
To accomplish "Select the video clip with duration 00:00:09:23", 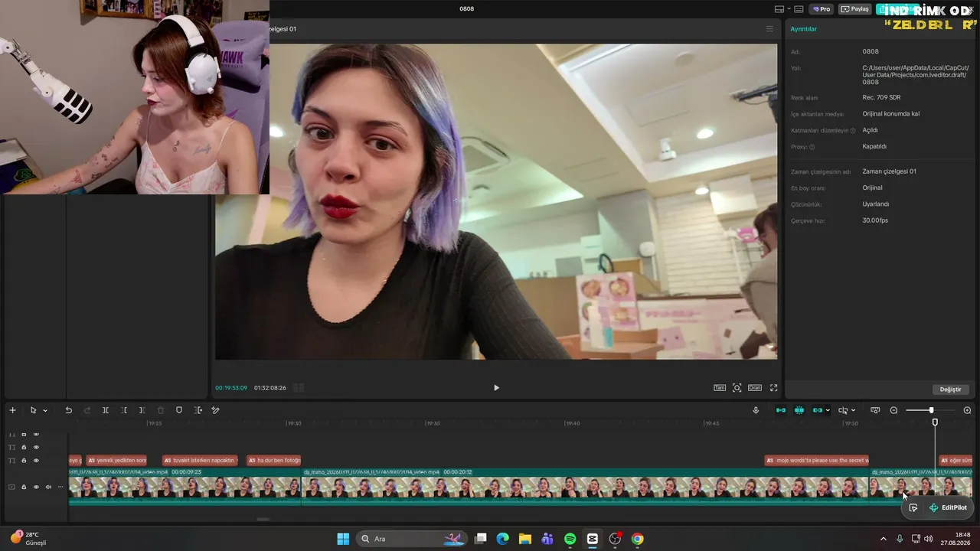I will (x=185, y=487).
